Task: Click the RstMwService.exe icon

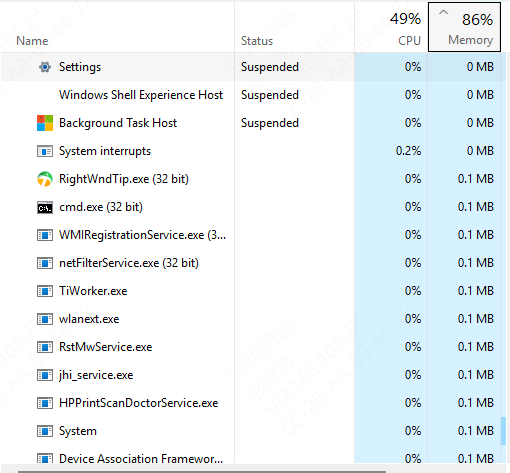Action: tap(45, 347)
